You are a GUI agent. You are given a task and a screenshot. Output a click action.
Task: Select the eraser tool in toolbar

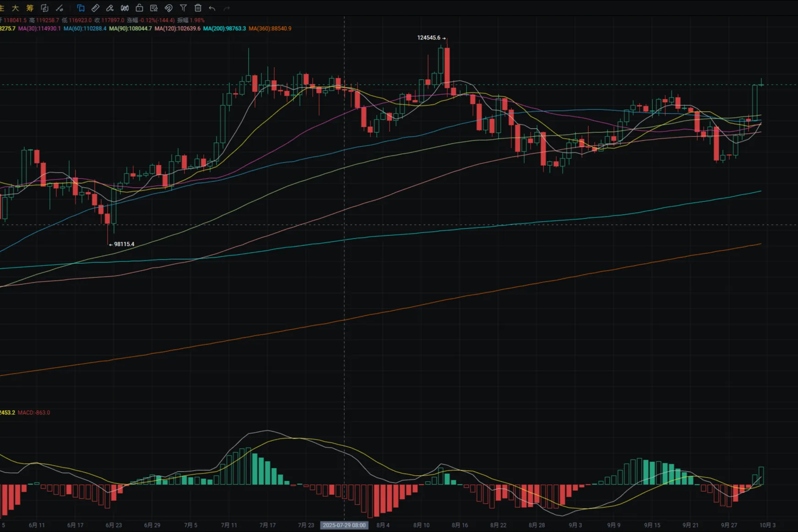tap(110, 8)
